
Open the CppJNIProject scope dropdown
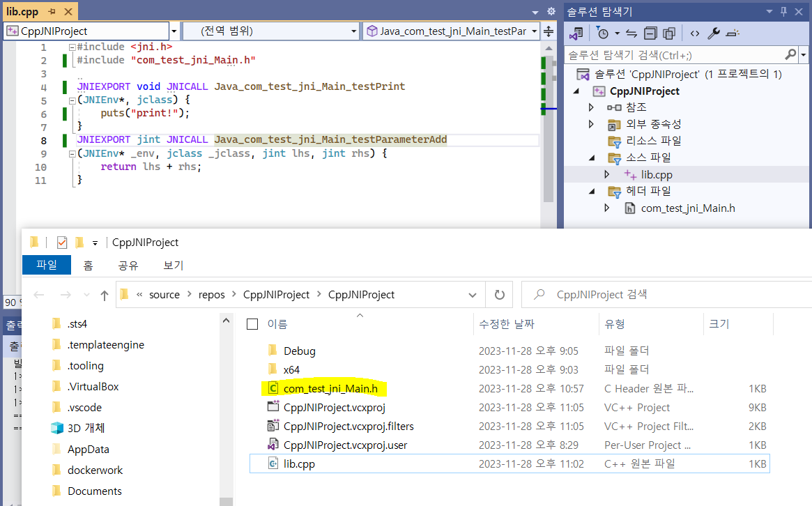[x=174, y=31]
